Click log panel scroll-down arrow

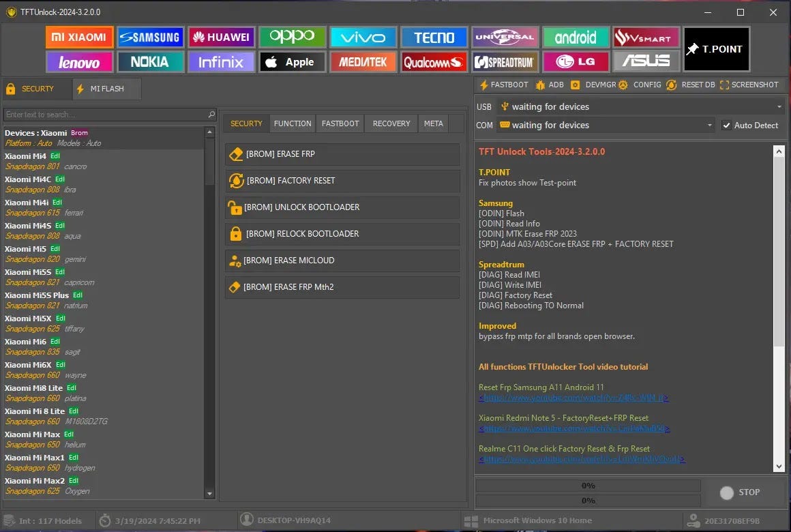point(779,467)
